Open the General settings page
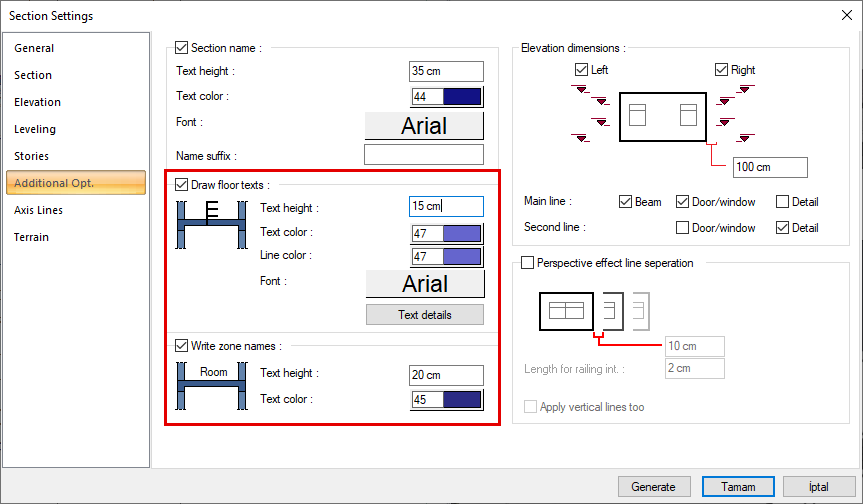863x504 pixels. point(34,48)
